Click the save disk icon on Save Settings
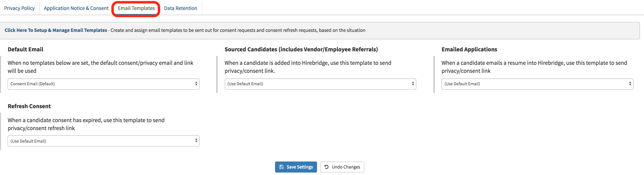This screenshot has width=644, height=175. 281,167
